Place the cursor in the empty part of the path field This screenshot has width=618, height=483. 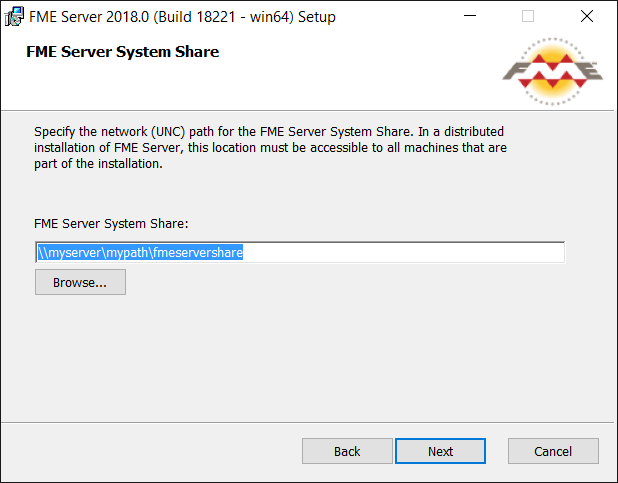(404, 252)
